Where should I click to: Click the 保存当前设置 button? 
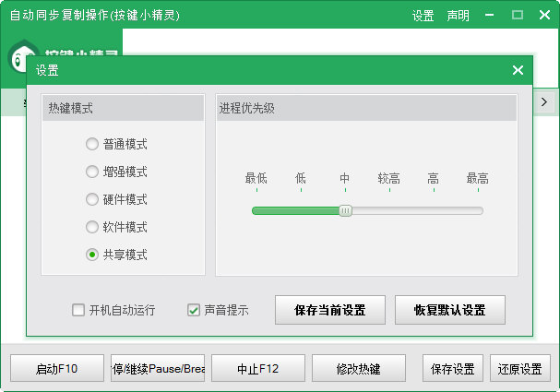pos(330,310)
